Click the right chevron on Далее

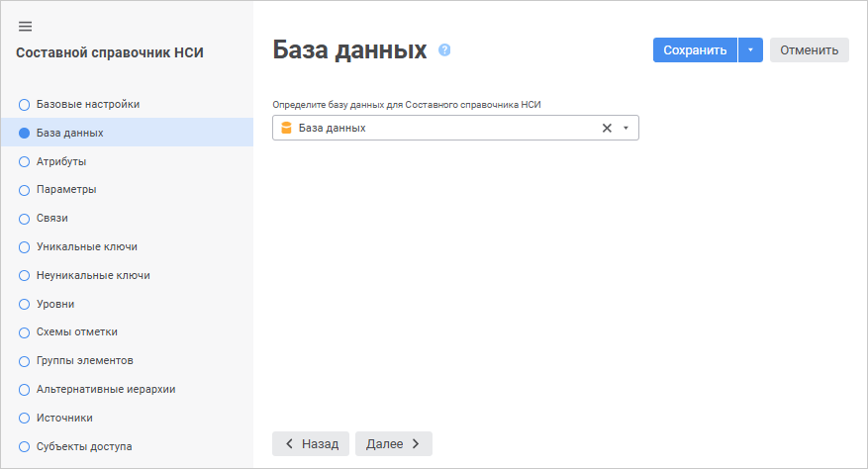(x=416, y=443)
